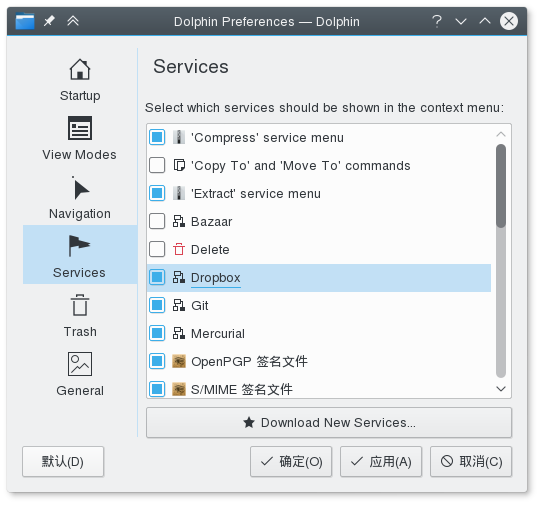Click the keep-above double chevron in titlebar
Image resolution: width=540 pixels, height=505 pixels.
pos(73,21)
